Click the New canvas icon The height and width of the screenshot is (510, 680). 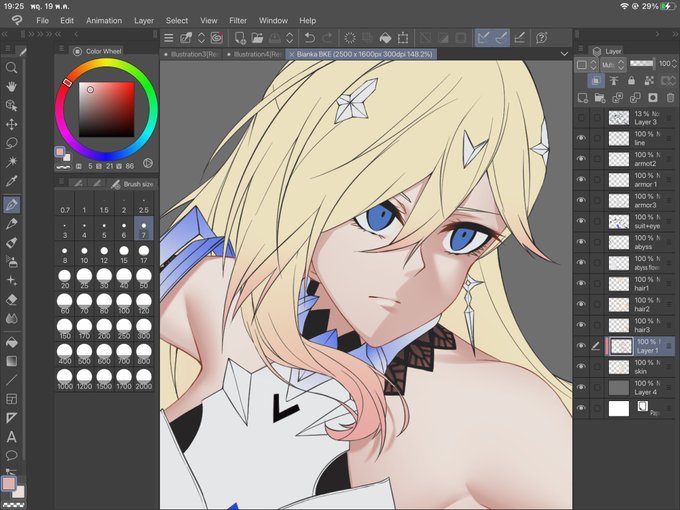240,38
